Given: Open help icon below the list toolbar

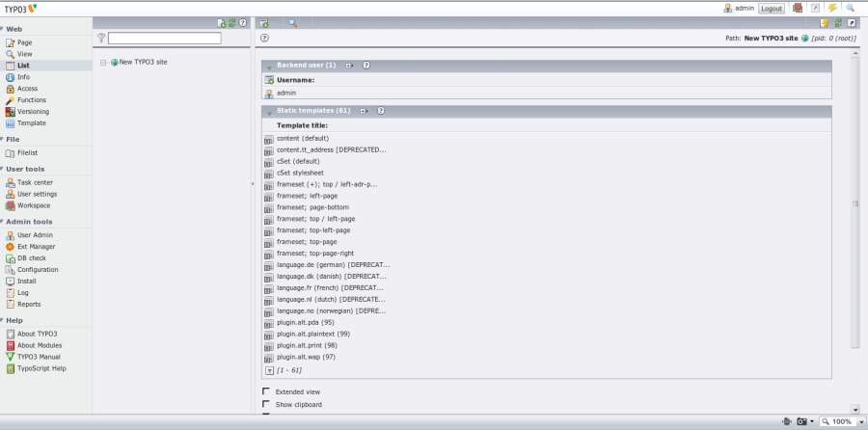Looking at the screenshot, I should 264,39.
